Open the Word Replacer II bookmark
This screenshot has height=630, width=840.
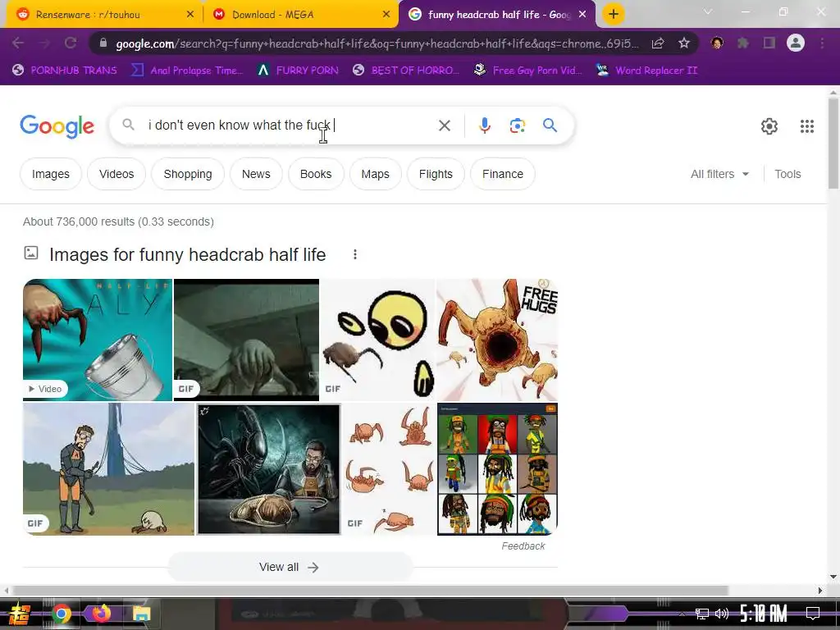(647, 71)
